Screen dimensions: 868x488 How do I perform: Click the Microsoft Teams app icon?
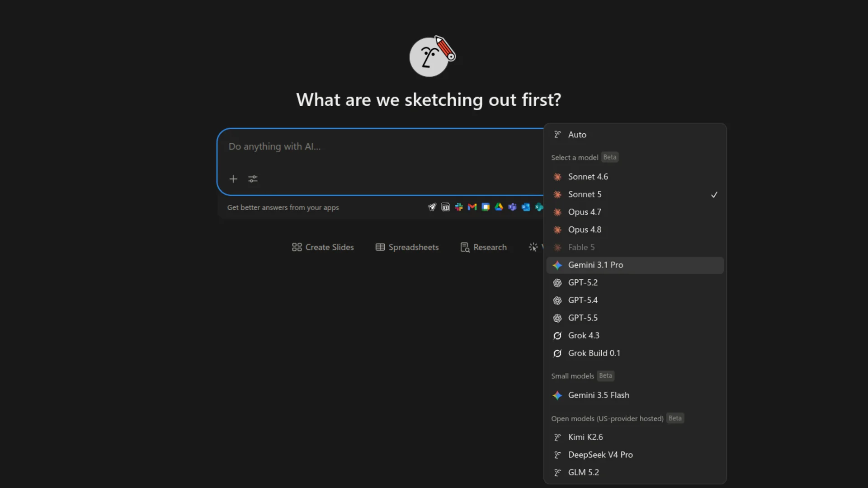(512, 207)
